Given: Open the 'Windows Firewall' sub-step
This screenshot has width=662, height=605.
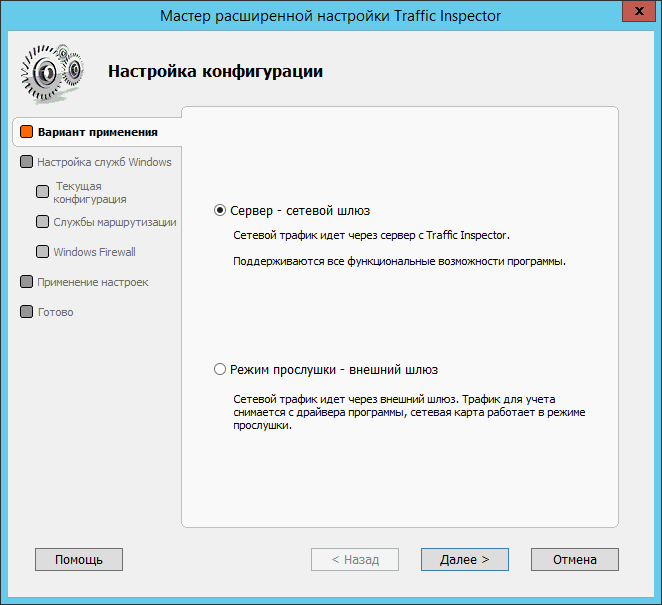Looking at the screenshot, I should coord(94,252).
